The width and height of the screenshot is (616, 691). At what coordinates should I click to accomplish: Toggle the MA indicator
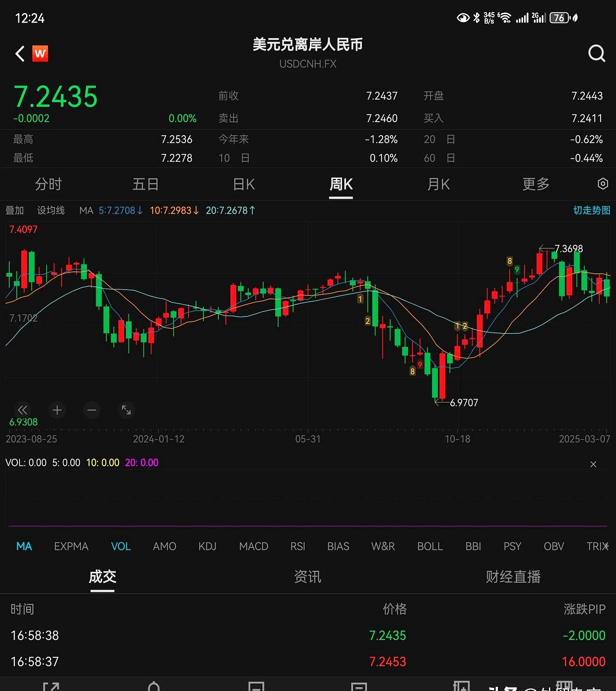pyautogui.click(x=24, y=546)
